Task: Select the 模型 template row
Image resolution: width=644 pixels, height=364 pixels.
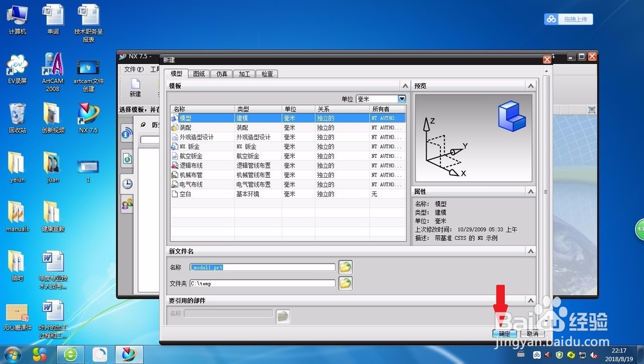Action: tap(288, 118)
